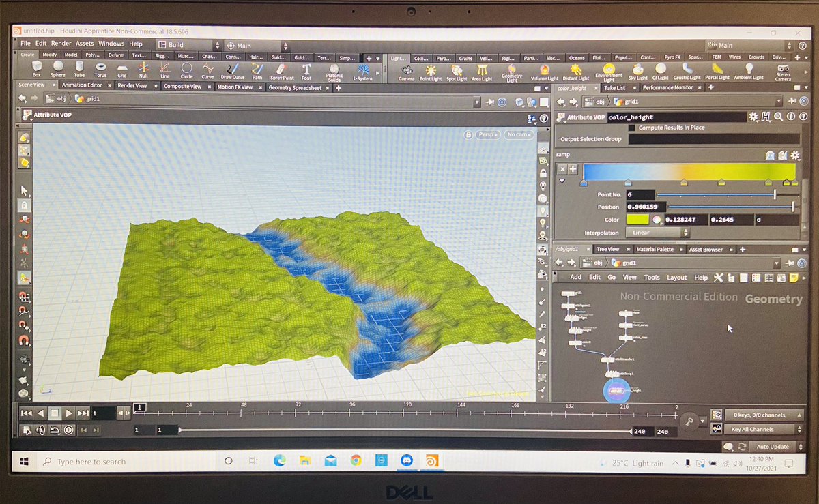Click the Output Selection Group field
Viewport: 819px width, 504px height.
click(x=713, y=139)
